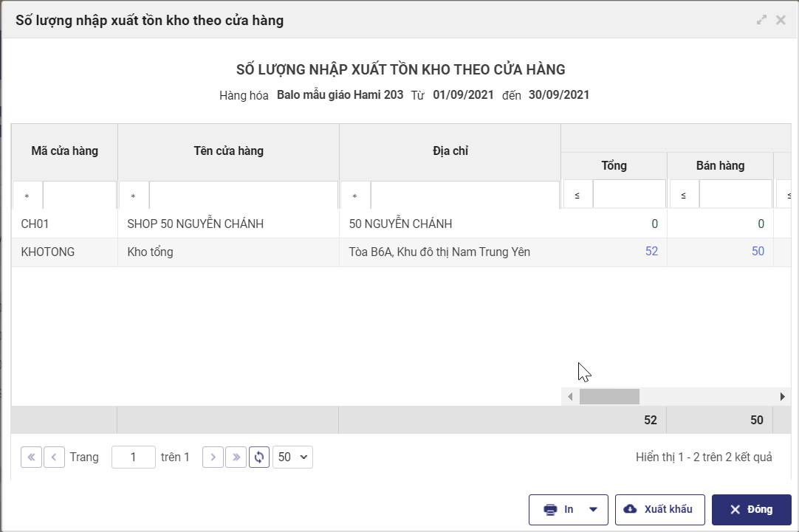Open the page size dropdown showing 50

point(293,457)
